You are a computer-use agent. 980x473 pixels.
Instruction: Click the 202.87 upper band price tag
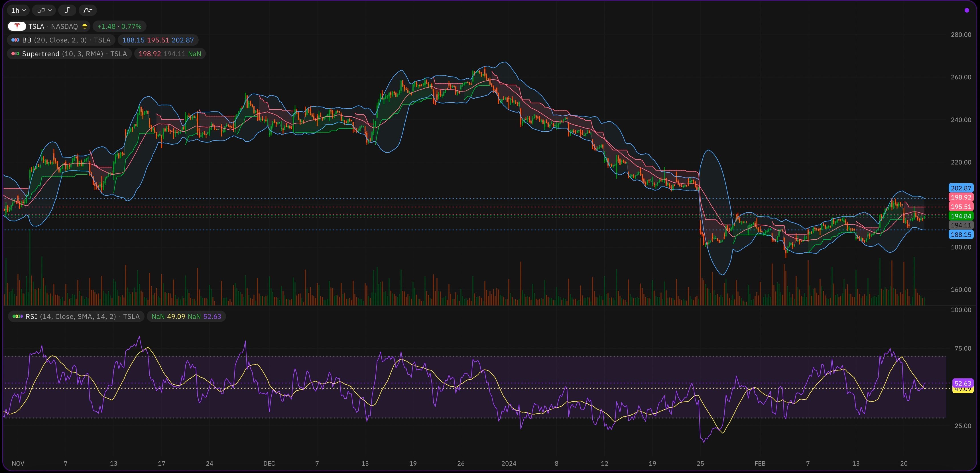(x=961, y=188)
